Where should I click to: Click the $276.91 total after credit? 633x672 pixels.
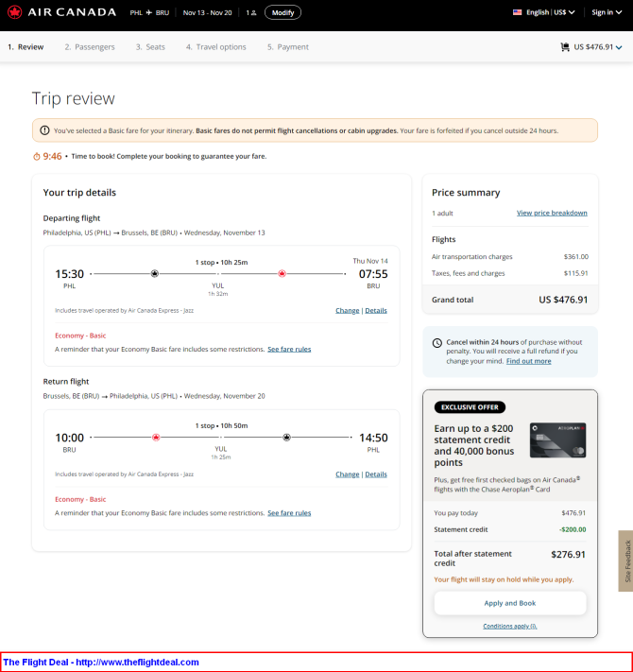click(x=568, y=555)
